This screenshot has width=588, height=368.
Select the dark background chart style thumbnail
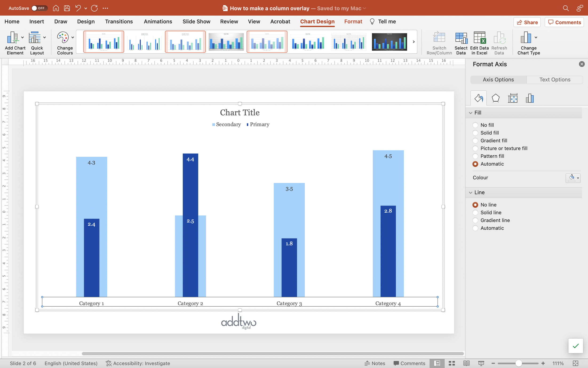click(x=389, y=42)
